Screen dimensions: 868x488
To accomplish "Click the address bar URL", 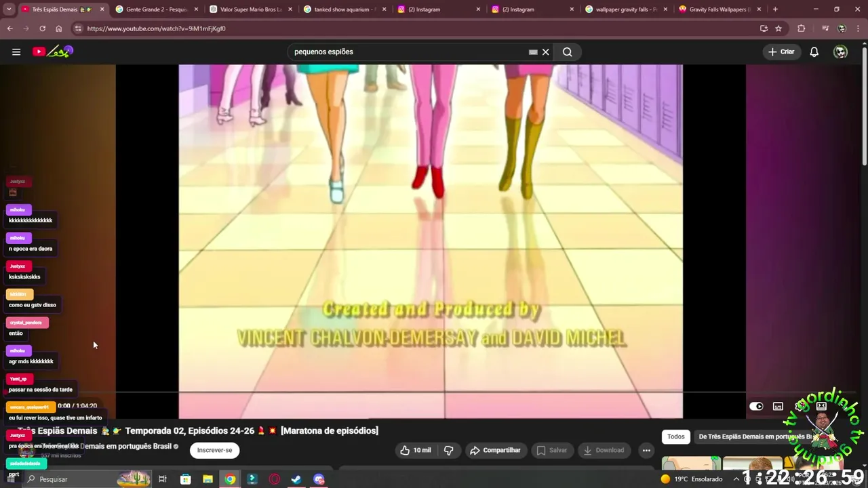I will (x=157, y=28).
